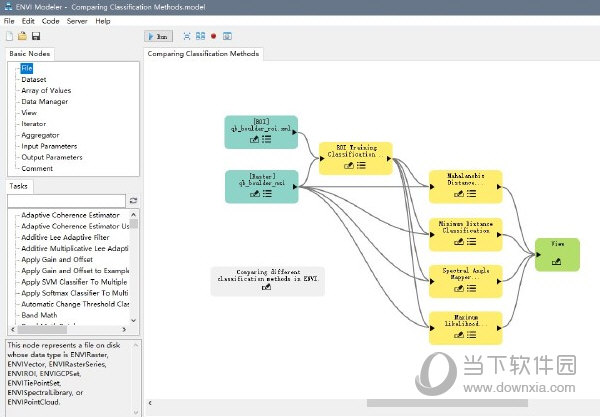
Task: Select Additive Lee Adaptive Filter task
Action: point(65,237)
